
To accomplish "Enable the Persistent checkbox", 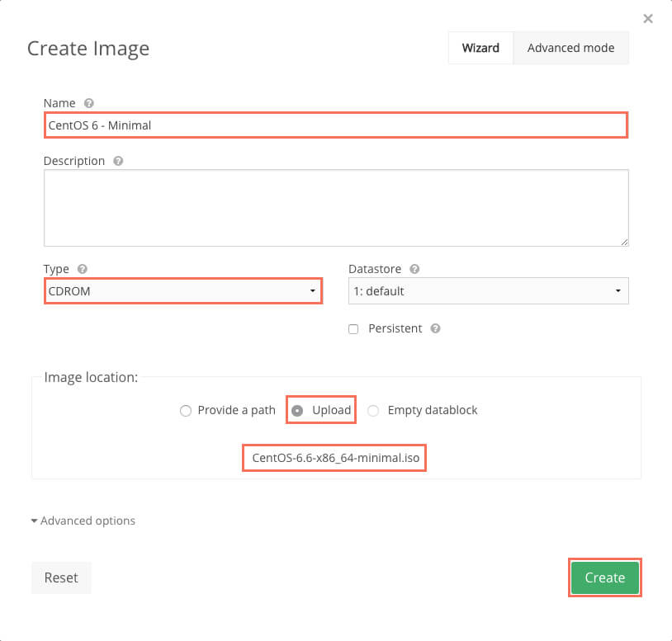I will point(353,329).
